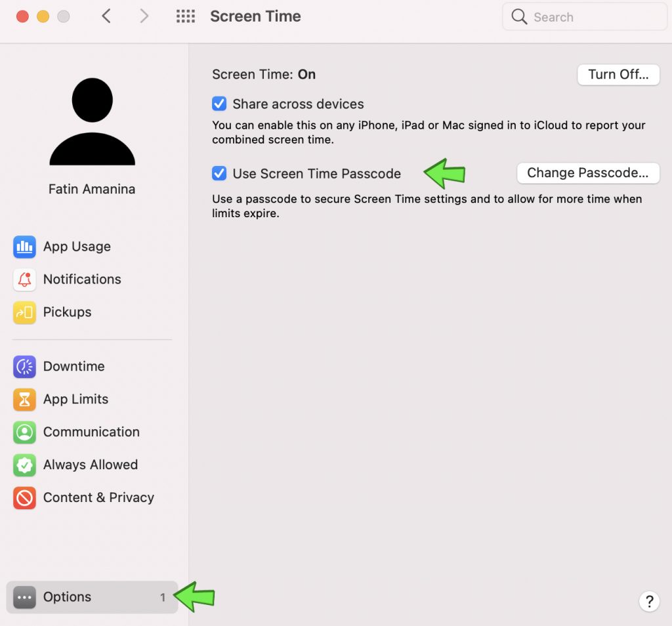
Task: Open App Limits hourglass icon
Action: (24, 400)
